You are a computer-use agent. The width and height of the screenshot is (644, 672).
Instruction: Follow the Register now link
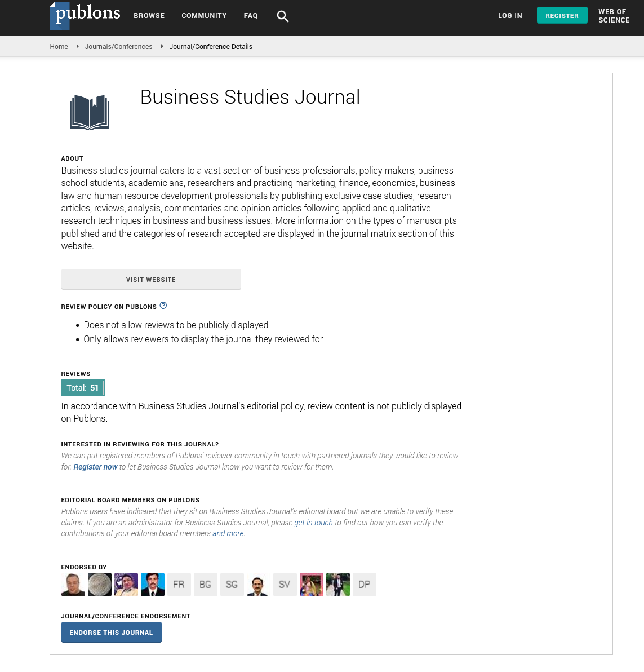pos(95,467)
